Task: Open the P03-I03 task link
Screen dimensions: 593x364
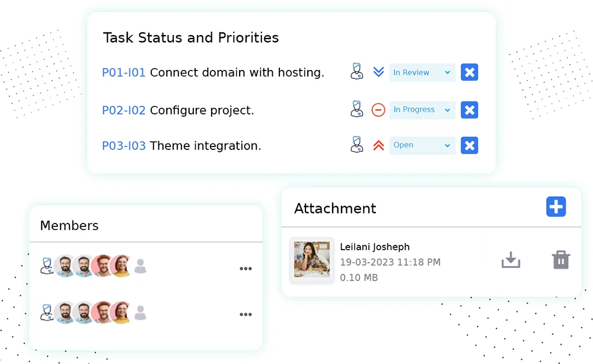Action: [x=123, y=146]
